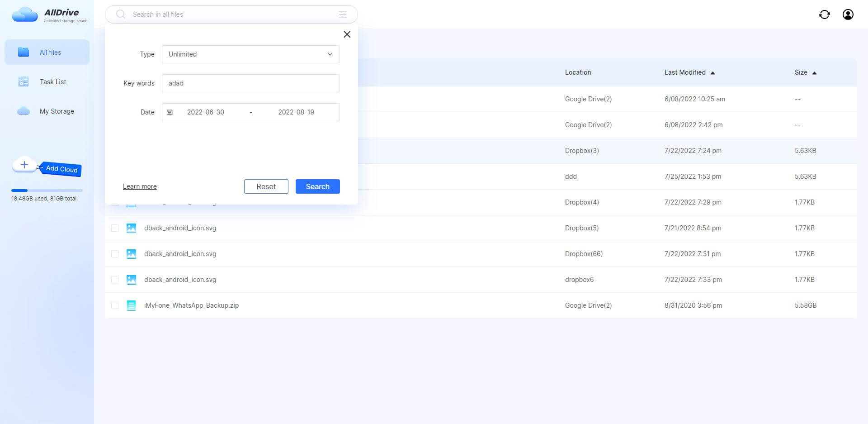
Task: Click the refresh sync icon
Action: point(825,14)
